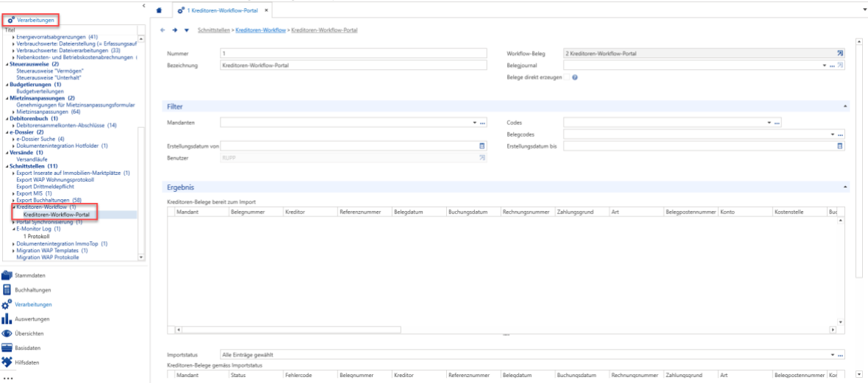
Task: Click Belegjournal ellipsis lookup button
Action: (x=832, y=66)
